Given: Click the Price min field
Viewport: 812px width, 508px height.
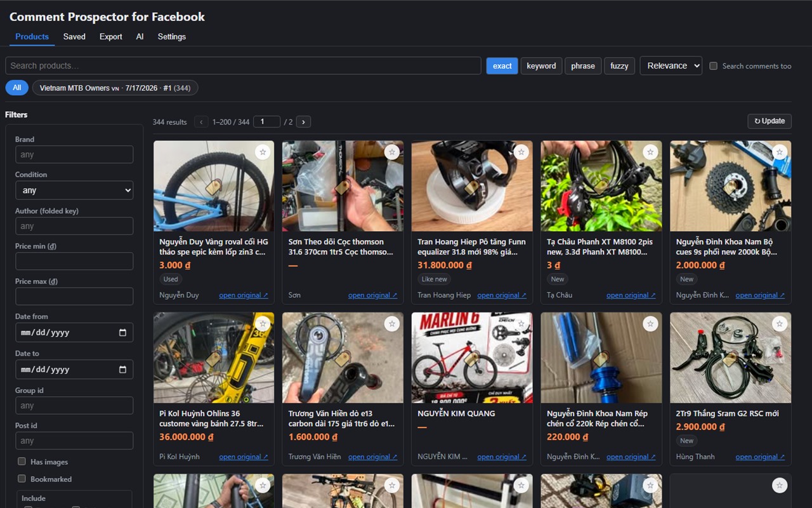Looking at the screenshot, I should 74,261.
